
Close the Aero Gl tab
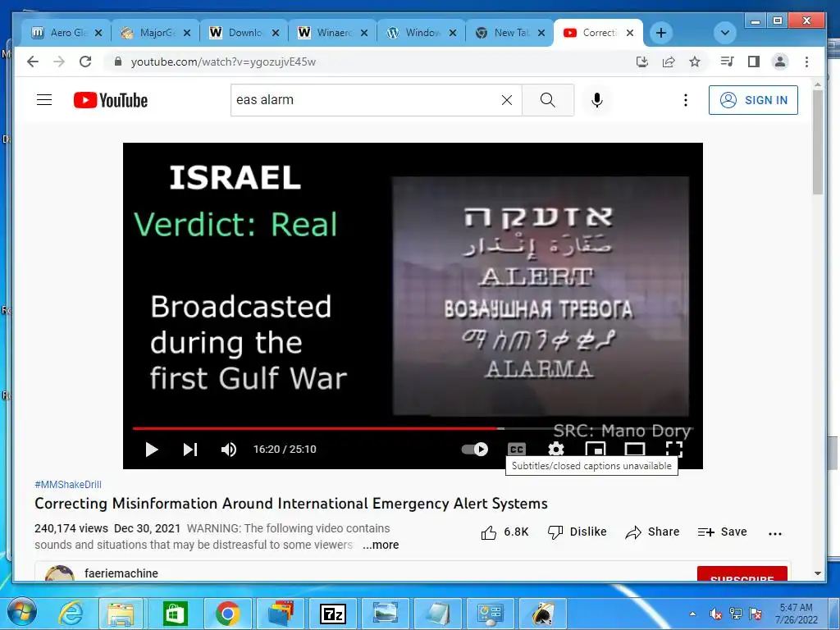[x=98, y=33]
